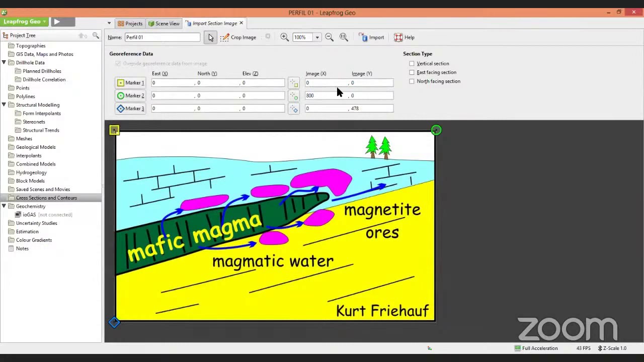Click the ioGAS connection icon

point(18,215)
